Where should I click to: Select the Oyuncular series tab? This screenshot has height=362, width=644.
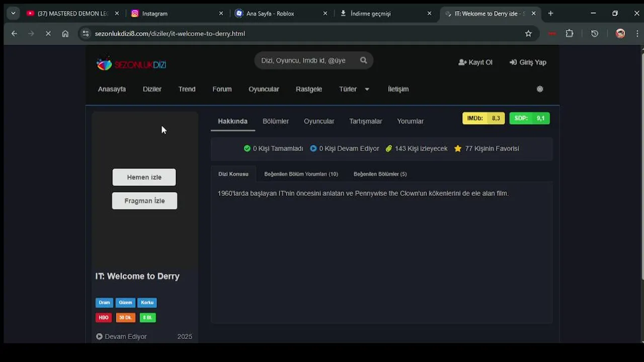(x=319, y=121)
